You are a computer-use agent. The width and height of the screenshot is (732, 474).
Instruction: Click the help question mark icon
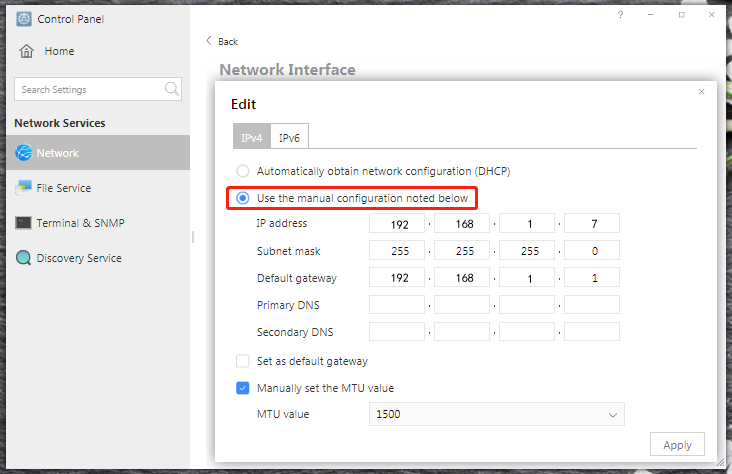(620, 15)
